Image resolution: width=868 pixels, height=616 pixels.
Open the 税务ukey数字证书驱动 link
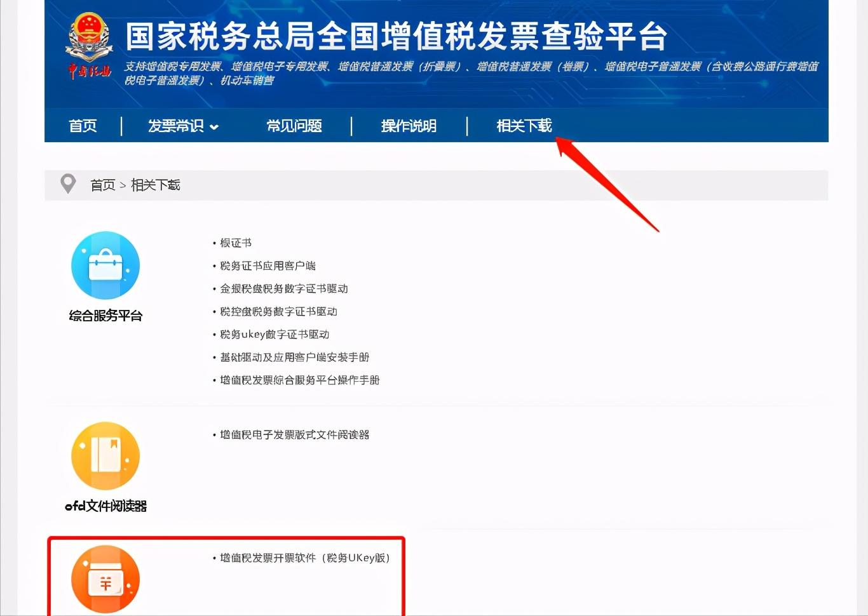(x=275, y=334)
